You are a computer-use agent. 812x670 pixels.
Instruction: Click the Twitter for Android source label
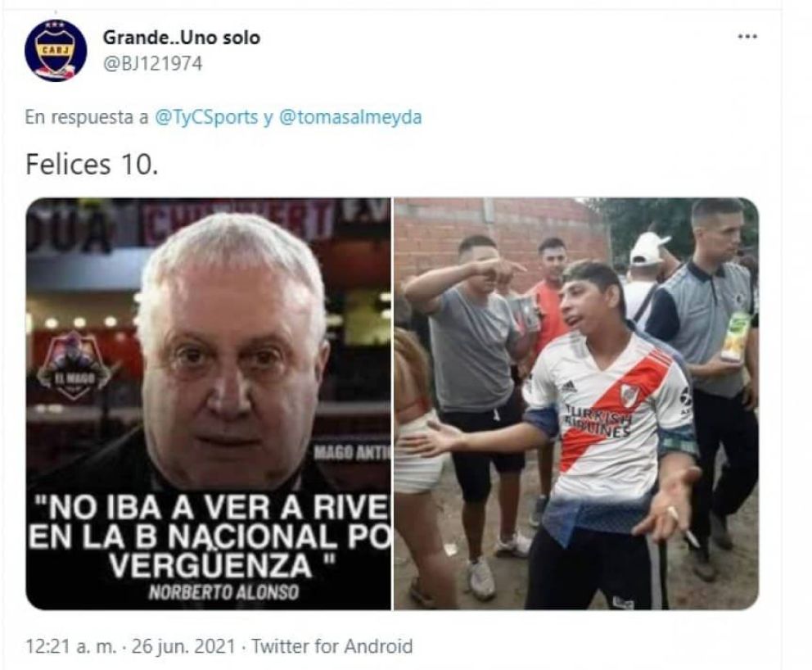(332, 646)
